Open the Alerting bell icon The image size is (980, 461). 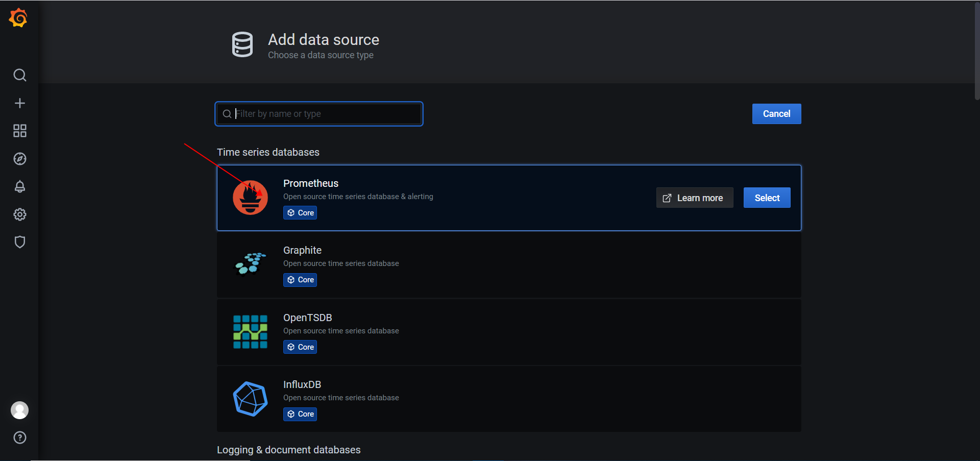point(20,186)
